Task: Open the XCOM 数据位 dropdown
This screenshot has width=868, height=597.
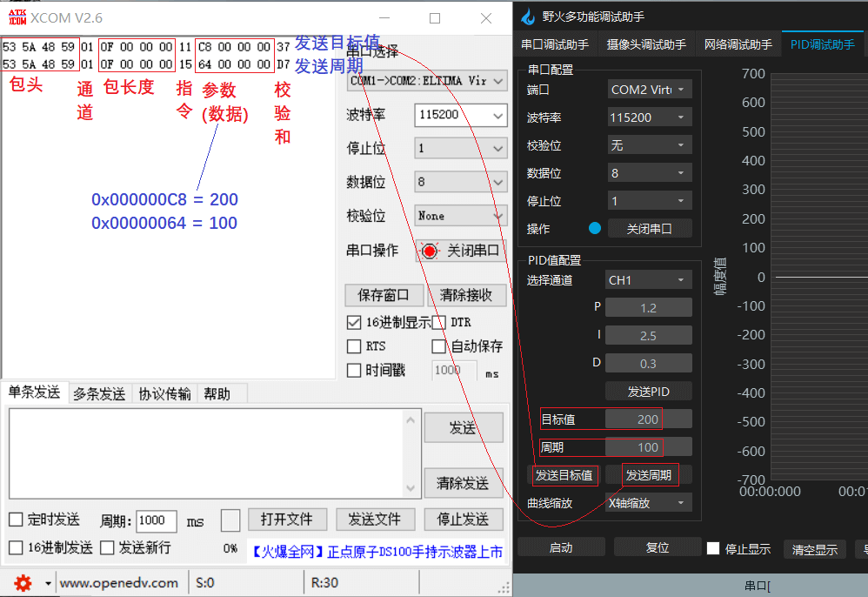Action: tap(461, 182)
